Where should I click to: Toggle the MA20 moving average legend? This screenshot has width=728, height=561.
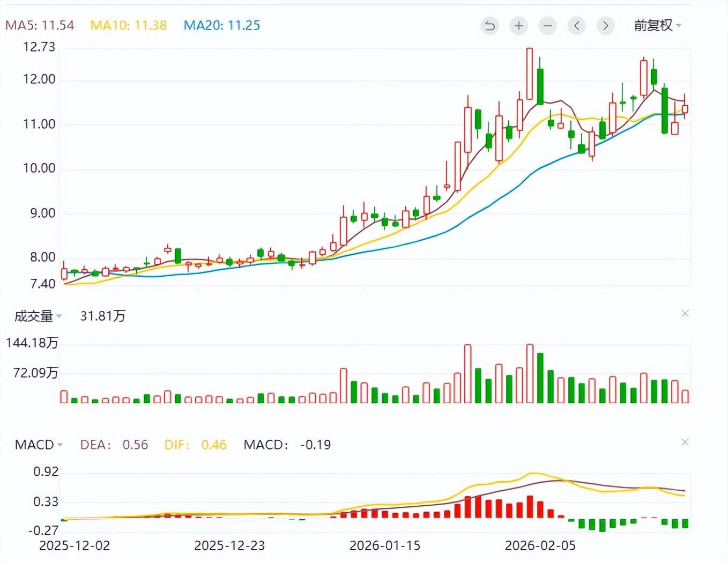222,25
